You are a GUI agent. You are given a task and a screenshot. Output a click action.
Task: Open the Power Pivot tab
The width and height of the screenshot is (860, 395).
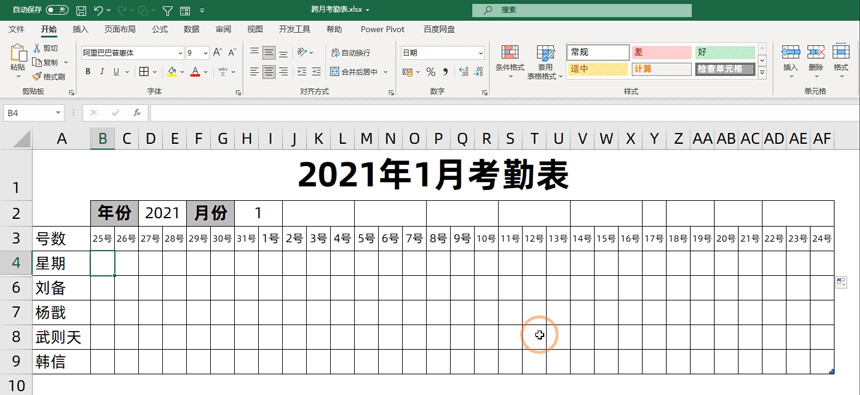point(382,29)
